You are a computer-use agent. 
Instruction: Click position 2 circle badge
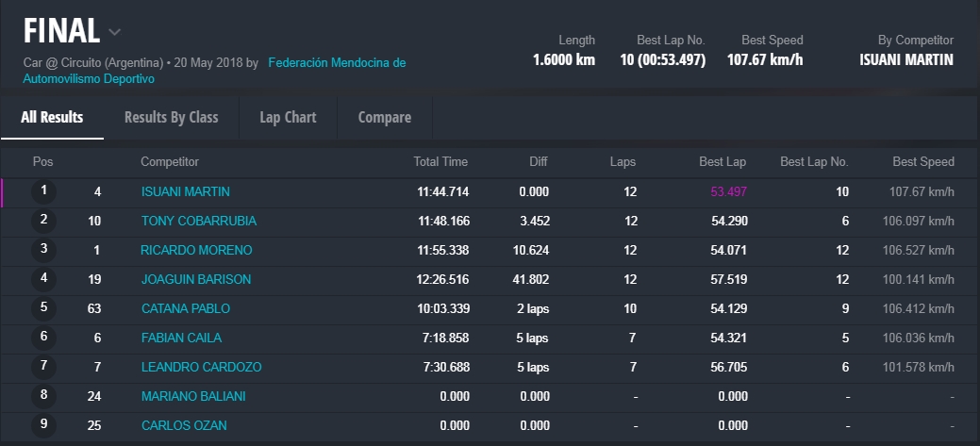pos(43,221)
